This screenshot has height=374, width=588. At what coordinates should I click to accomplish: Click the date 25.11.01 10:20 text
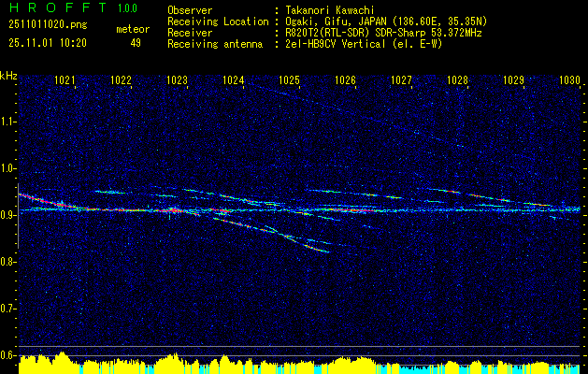[x=48, y=43]
